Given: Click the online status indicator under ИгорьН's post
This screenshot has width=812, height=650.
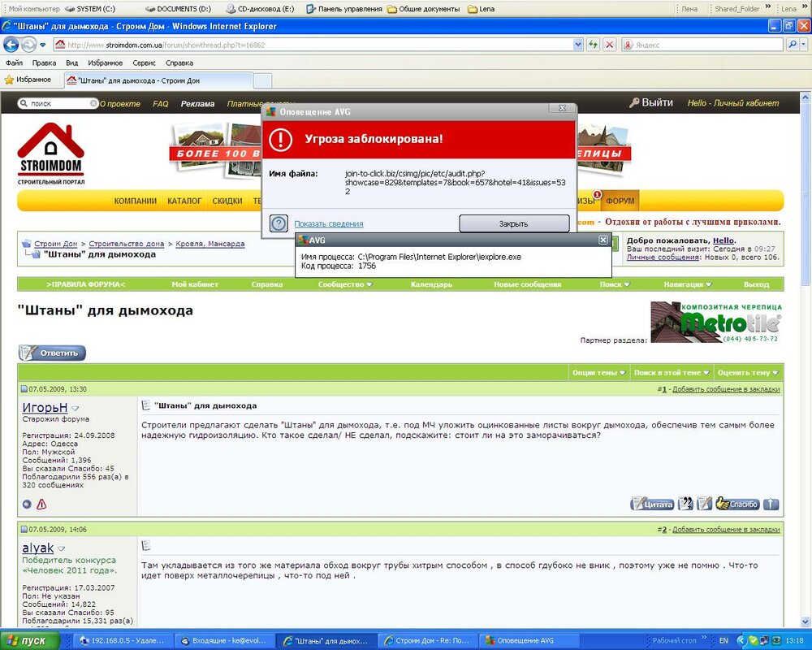Looking at the screenshot, I should point(25,504).
